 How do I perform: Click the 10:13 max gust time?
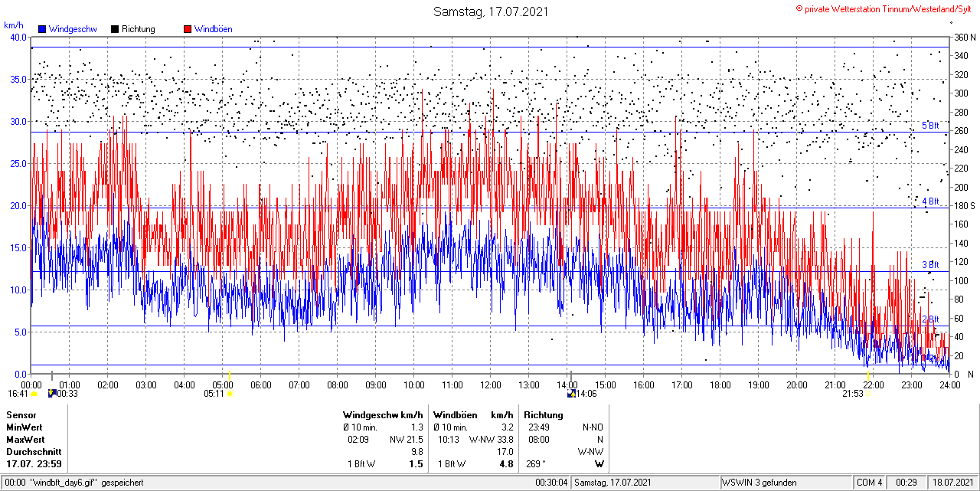[449, 440]
